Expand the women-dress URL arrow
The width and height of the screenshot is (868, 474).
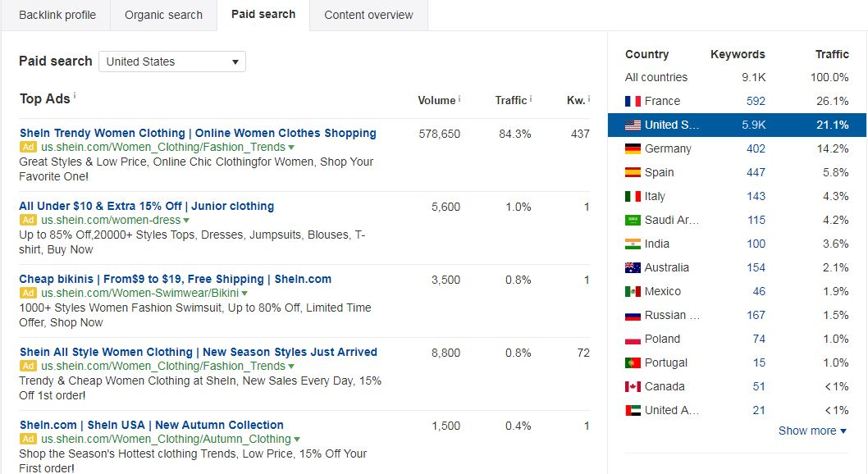point(186,221)
